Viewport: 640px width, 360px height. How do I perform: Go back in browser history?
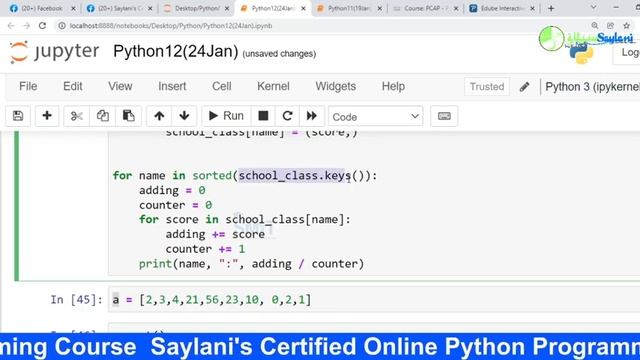coord(11,26)
